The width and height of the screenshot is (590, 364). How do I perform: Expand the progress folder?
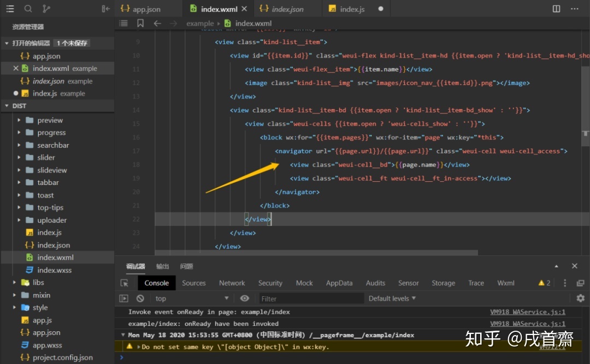(19, 133)
